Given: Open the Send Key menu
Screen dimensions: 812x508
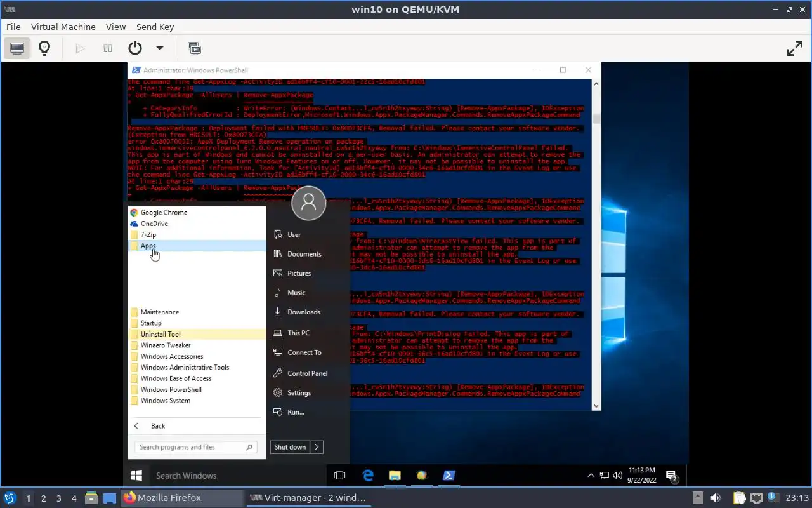Looking at the screenshot, I should [x=155, y=27].
